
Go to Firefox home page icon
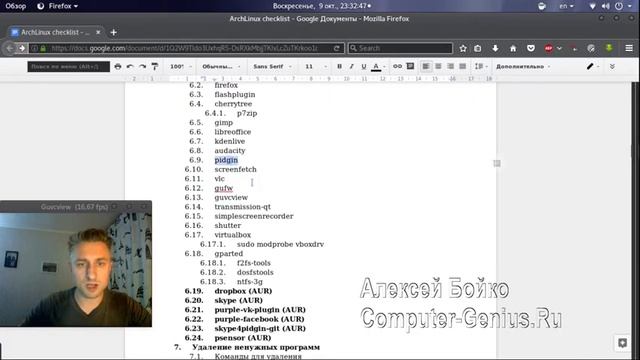point(513,48)
